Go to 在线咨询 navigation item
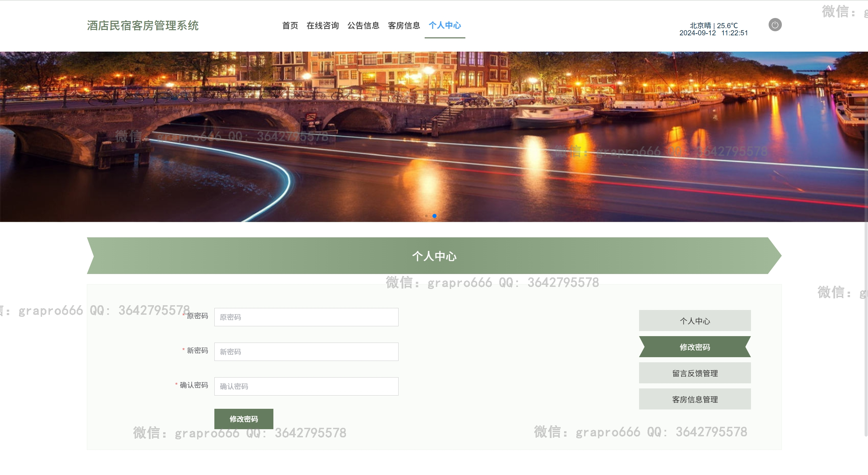The height and width of the screenshot is (475, 868). pyautogui.click(x=323, y=25)
